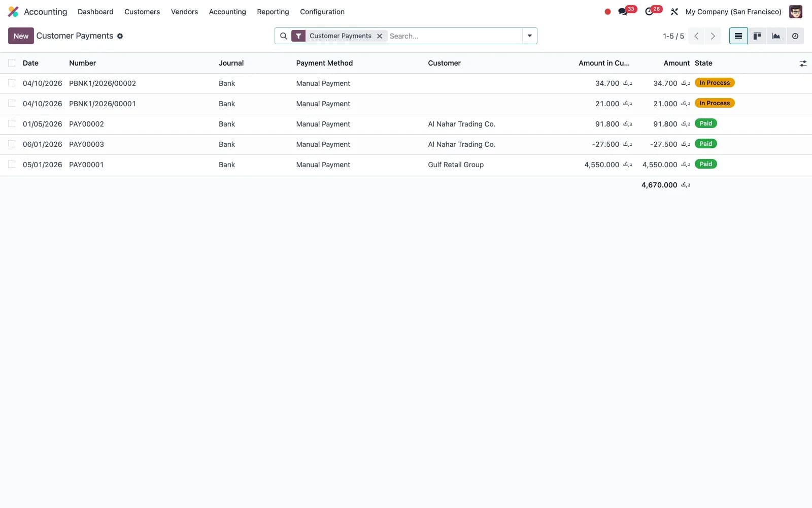812x508 pixels.
Task: Expand the search options dropdown arrow
Action: [529, 36]
